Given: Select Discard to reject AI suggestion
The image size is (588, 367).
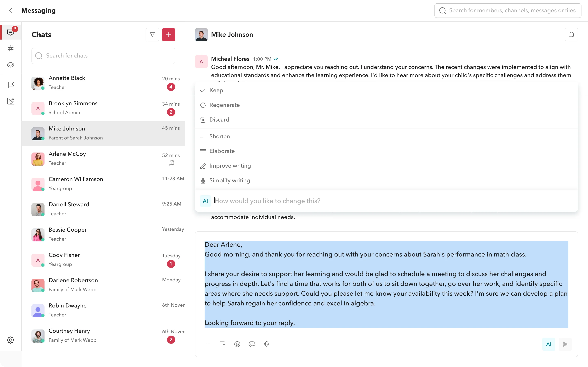Looking at the screenshot, I should coord(219,119).
